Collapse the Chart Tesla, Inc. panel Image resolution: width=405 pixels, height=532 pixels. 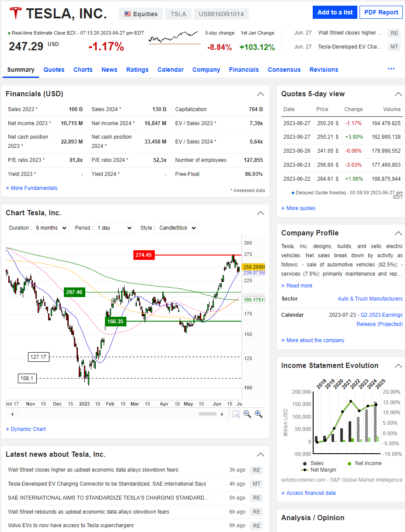[x=261, y=213]
